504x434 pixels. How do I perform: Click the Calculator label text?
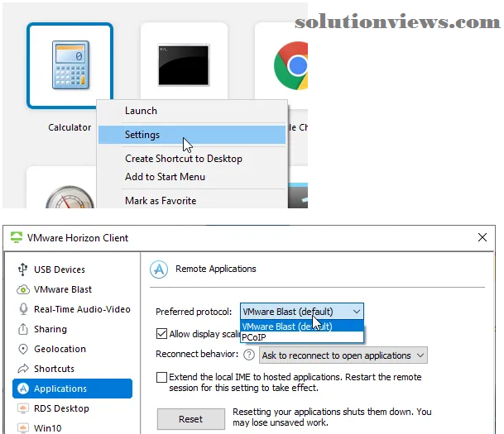coord(70,127)
